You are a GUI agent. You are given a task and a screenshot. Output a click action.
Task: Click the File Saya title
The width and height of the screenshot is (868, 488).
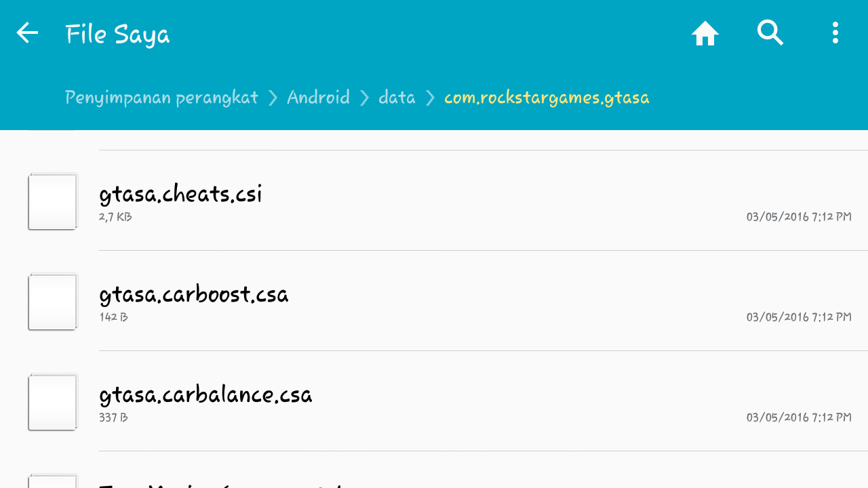[117, 34]
